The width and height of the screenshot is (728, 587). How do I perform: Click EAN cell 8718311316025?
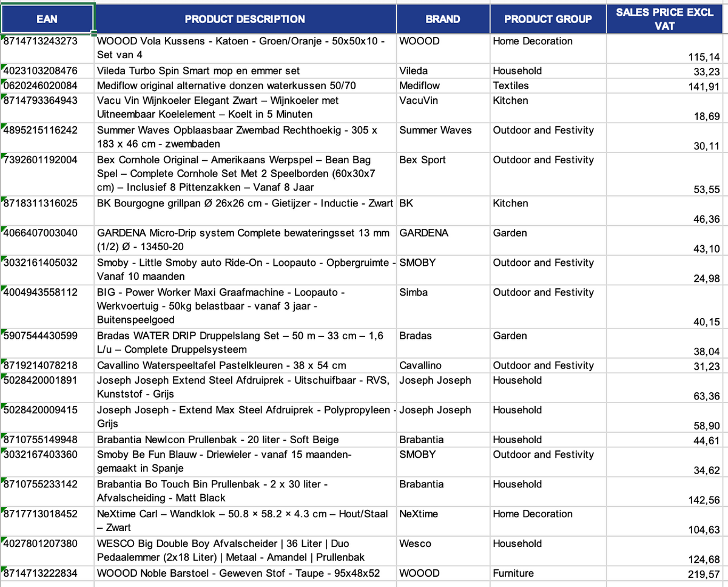(x=47, y=211)
